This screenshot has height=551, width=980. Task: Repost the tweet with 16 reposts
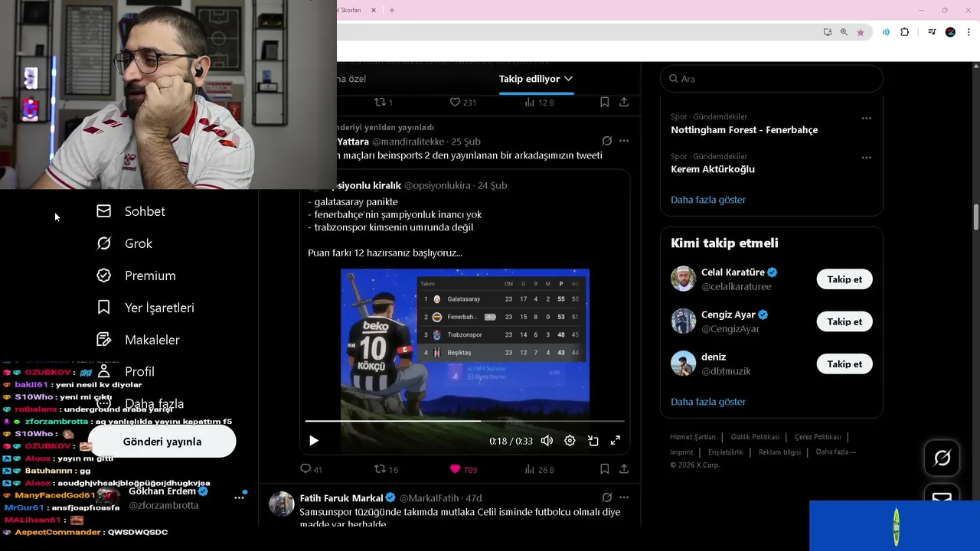point(386,469)
